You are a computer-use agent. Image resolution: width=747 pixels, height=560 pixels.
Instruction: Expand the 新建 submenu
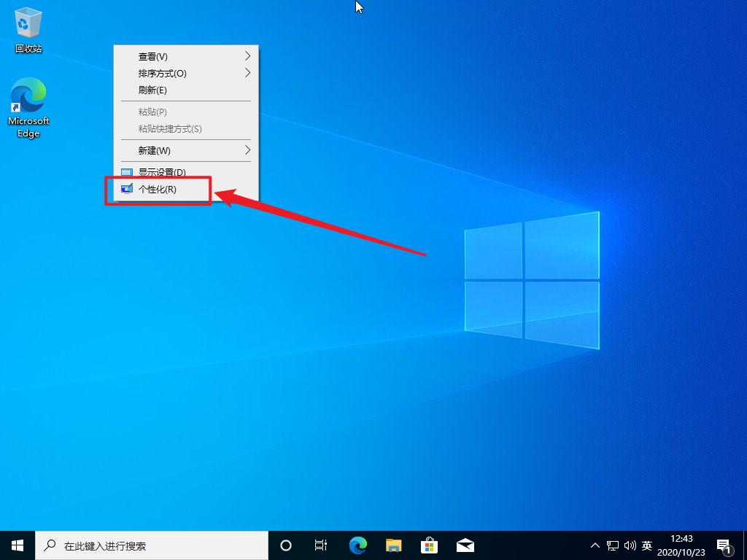tap(248, 150)
